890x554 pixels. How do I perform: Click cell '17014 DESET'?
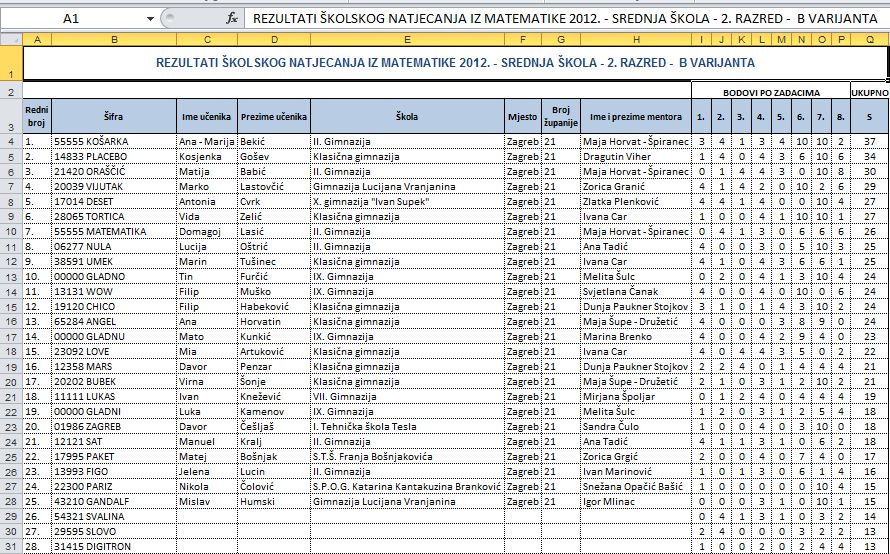click(114, 202)
